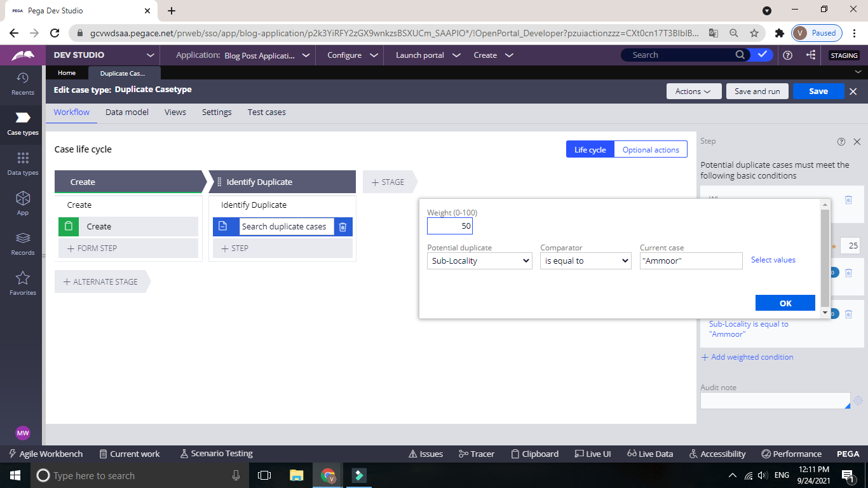Open the Accessibility tool
This screenshot has height=488, width=868.
pyautogui.click(x=717, y=454)
